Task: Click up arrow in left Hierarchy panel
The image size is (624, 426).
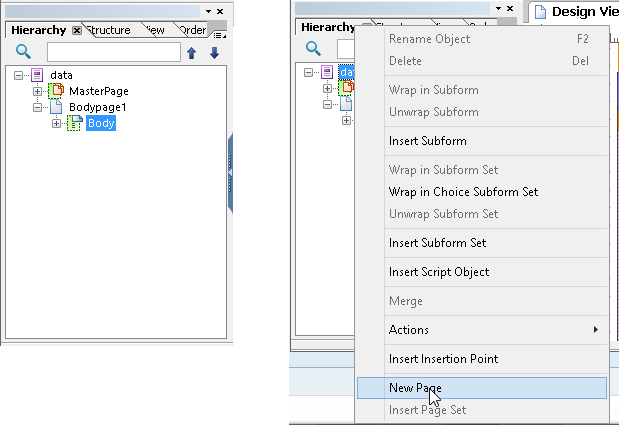Action: click(191, 53)
